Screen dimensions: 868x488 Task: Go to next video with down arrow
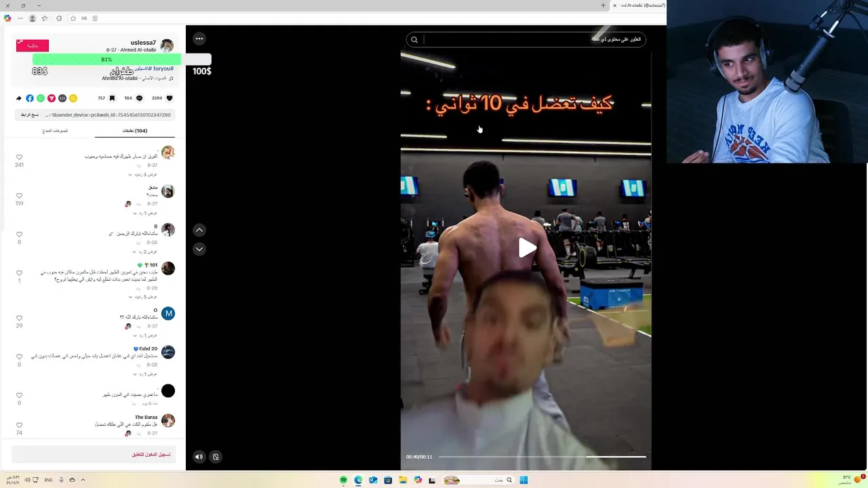(x=199, y=249)
